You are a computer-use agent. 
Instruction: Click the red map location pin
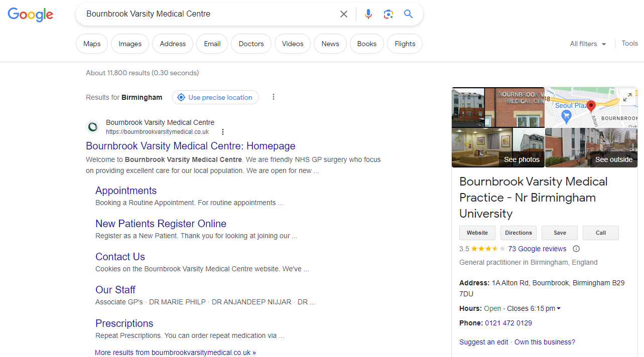click(x=591, y=106)
